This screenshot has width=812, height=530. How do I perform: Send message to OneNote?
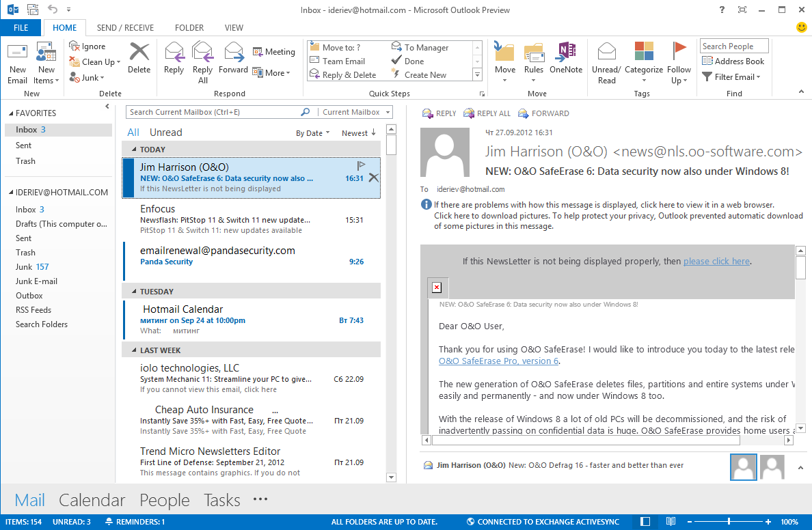pos(565,57)
